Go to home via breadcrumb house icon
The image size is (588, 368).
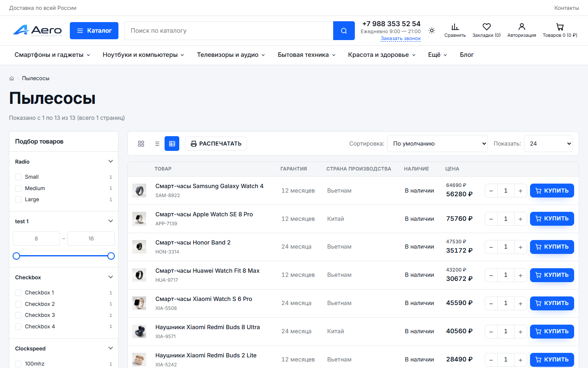(x=12, y=79)
